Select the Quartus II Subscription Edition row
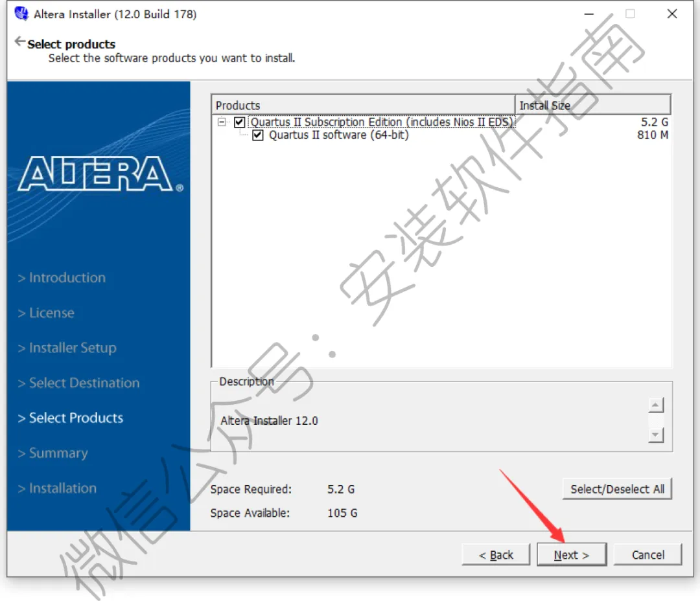Screen dimensions: 700x612 (x=382, y=122)
